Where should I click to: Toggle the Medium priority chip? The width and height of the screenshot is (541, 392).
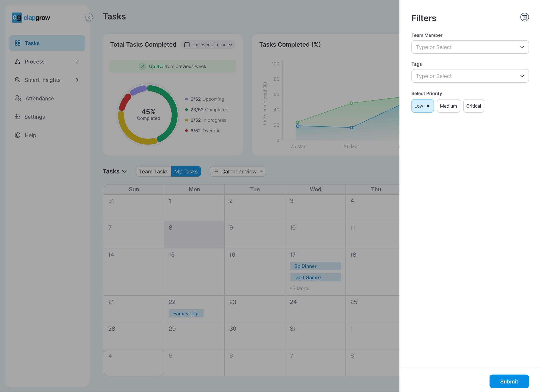pyautogui.click(x=448, y=106)
